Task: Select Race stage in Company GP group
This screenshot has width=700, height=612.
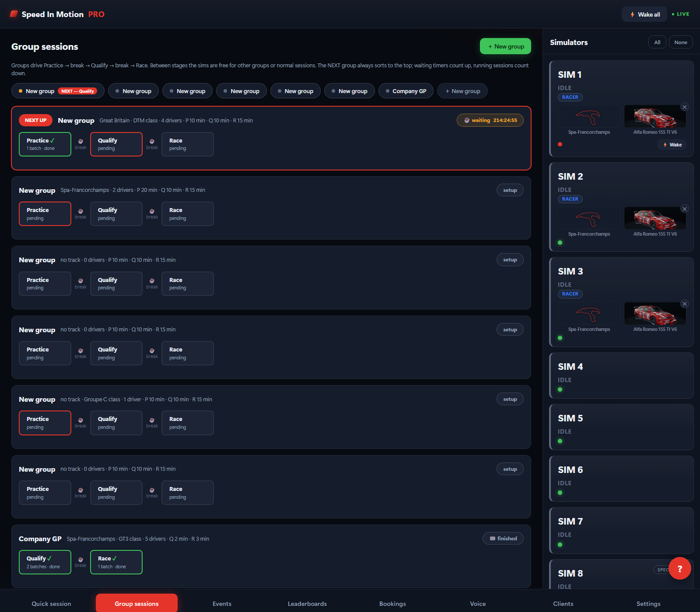Action: [x=116, y=562]
